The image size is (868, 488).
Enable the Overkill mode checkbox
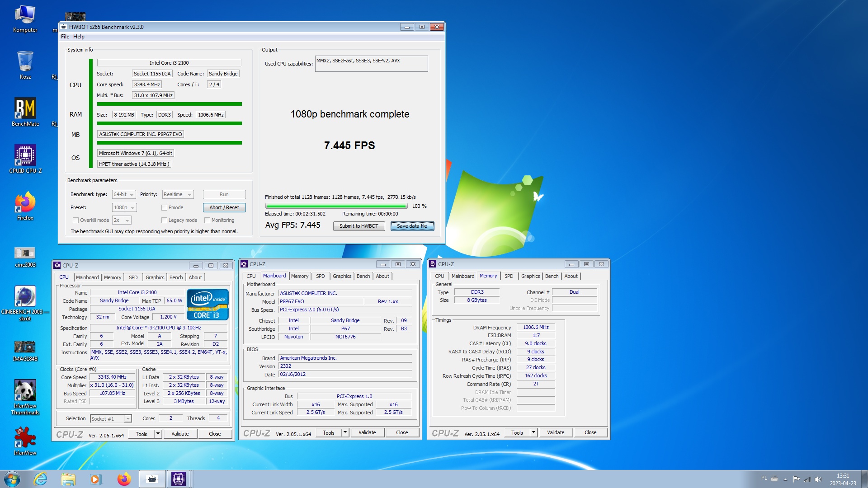tap(75, 220)
